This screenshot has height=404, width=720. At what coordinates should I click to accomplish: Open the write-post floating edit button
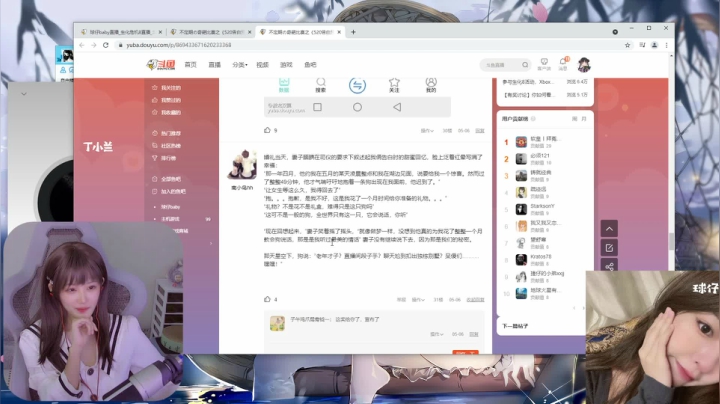609,248
